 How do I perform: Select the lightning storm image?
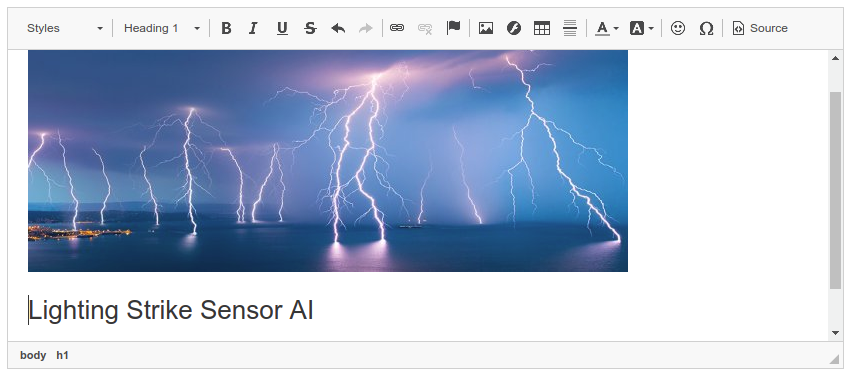click(x=328, y=161)
